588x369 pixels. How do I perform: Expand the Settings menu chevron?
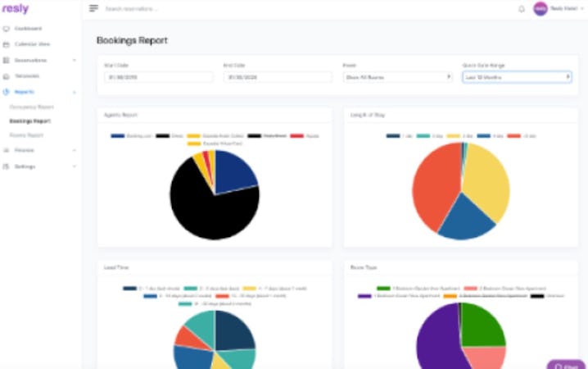pyautogui.click(x=75, y=166)
